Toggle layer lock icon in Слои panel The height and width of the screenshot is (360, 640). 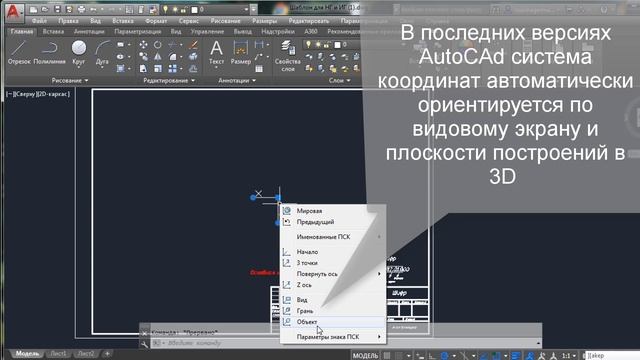[x=327, y=44]
